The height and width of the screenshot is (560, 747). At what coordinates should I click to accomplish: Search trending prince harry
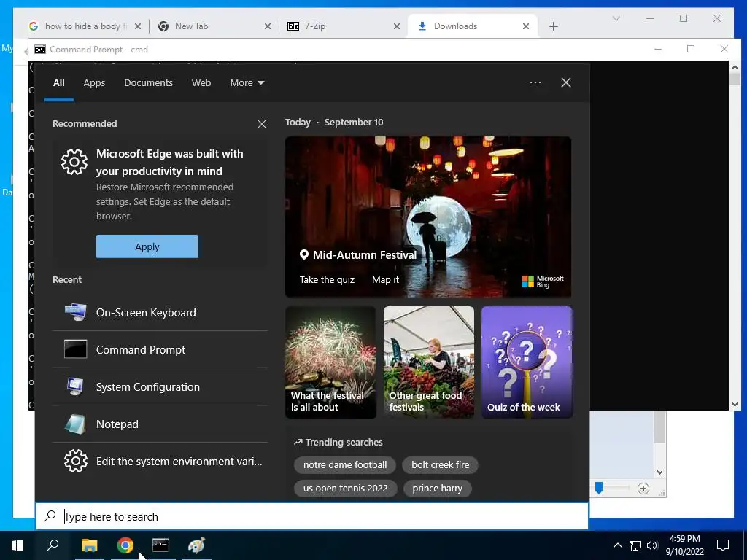[x=438, y=488]
